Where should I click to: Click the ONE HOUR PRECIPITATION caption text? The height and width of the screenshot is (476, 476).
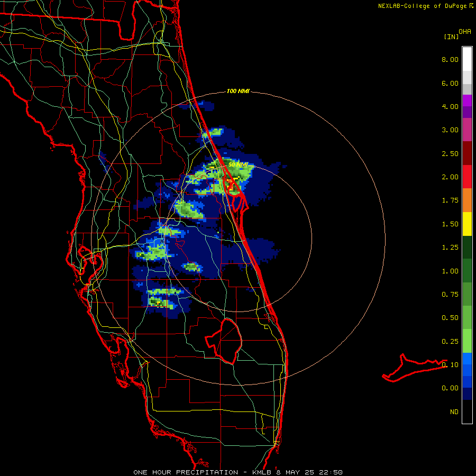pyautogui.click(x=186, y=472)
